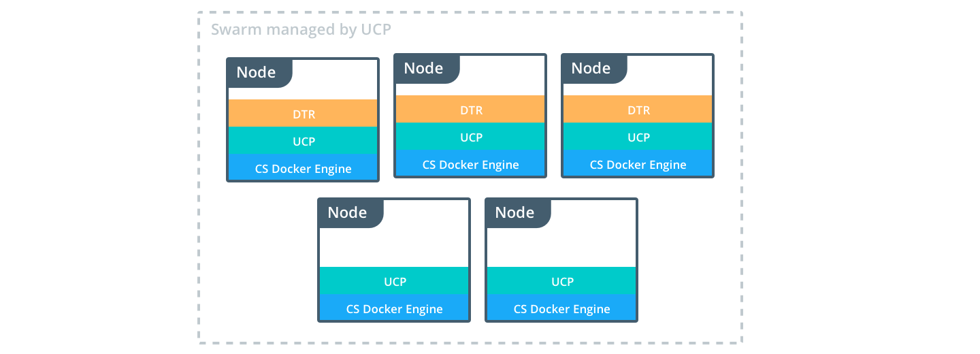Click the teal UCP bar in top-right node

[x=638, y=137]
